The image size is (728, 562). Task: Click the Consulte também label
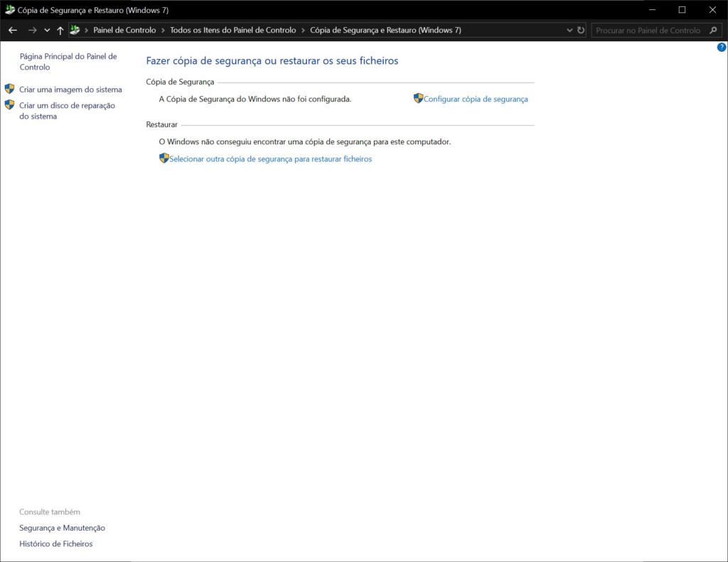pyautogui.click(x=50, y=512)
